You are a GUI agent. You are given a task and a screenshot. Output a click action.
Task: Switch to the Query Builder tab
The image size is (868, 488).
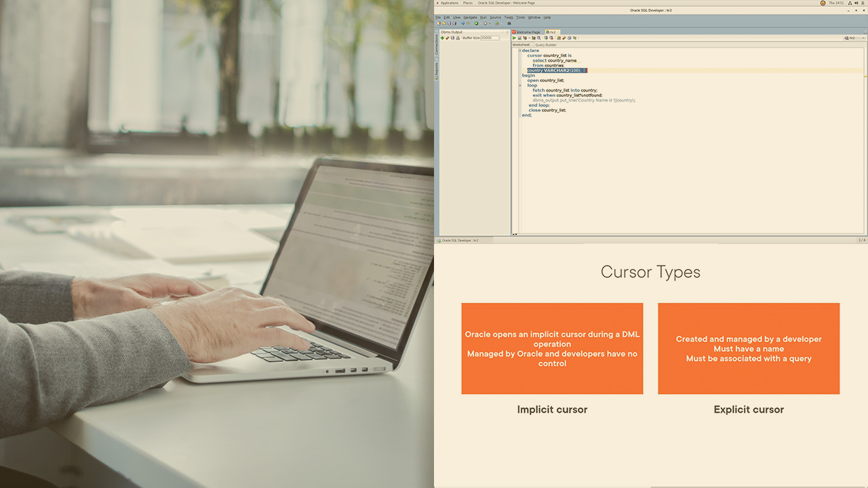click(x=546, y=45)
